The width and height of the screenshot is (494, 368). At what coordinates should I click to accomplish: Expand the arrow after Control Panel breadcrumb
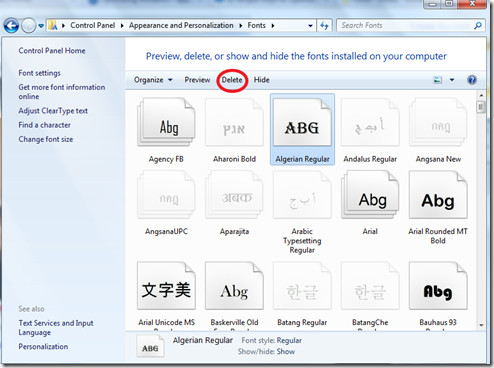pyautogui.click(x=122, y=26)
